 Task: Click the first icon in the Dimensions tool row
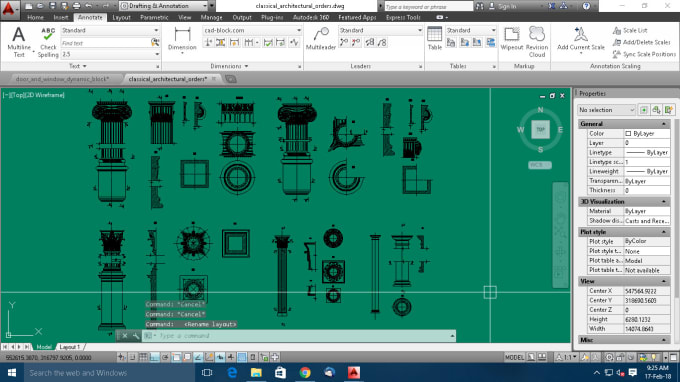pos(209,42)
